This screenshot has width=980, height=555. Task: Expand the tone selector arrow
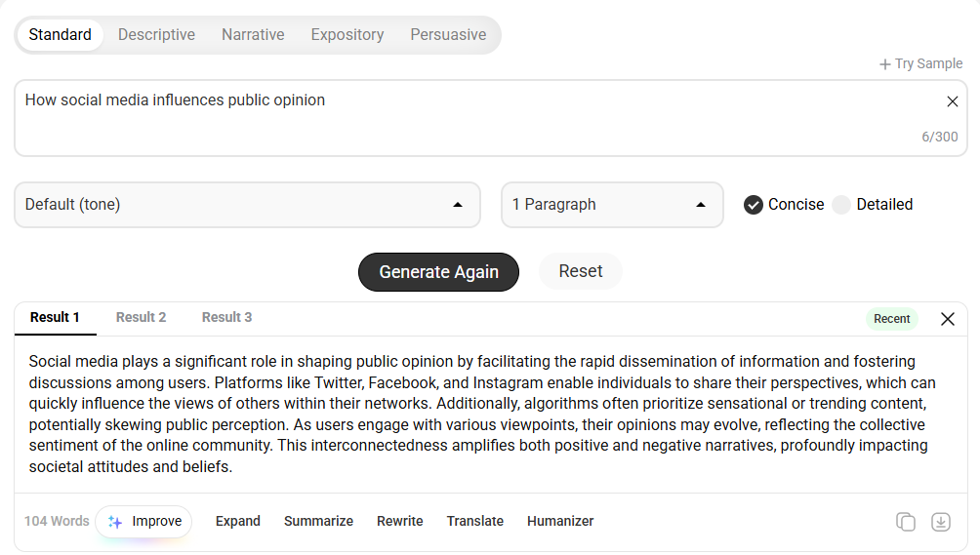[458, 205]
